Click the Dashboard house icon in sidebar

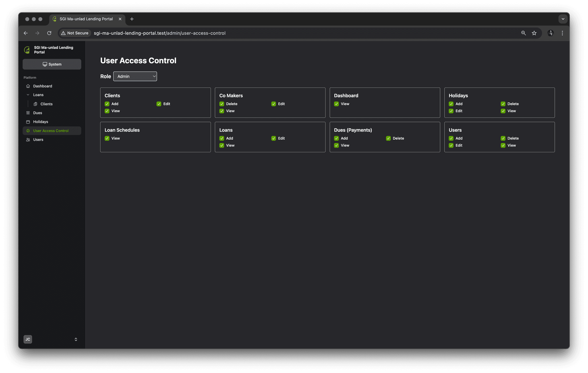[x=28, y=86]
